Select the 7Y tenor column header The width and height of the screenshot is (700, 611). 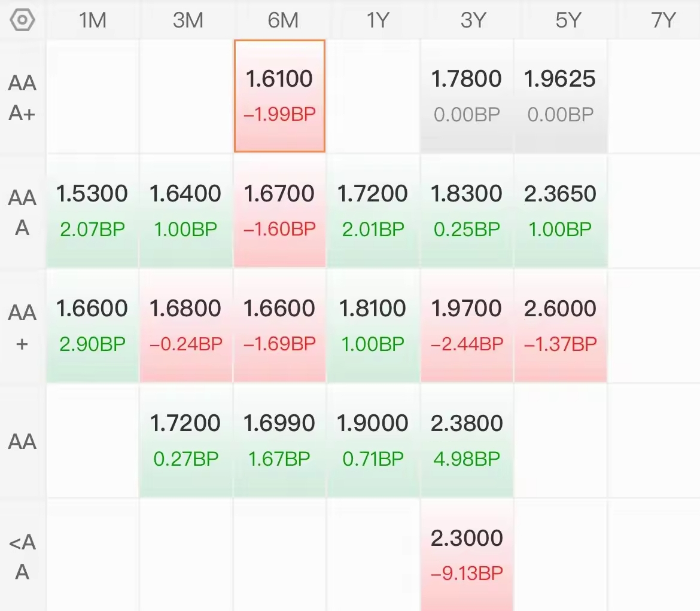[x=663, y=20]
